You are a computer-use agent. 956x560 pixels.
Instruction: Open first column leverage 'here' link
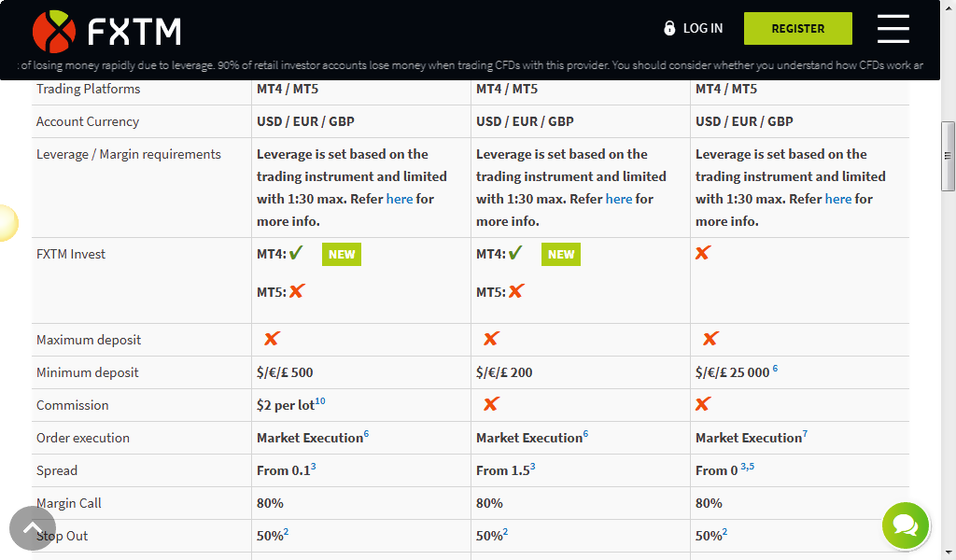tap(400, 199)
